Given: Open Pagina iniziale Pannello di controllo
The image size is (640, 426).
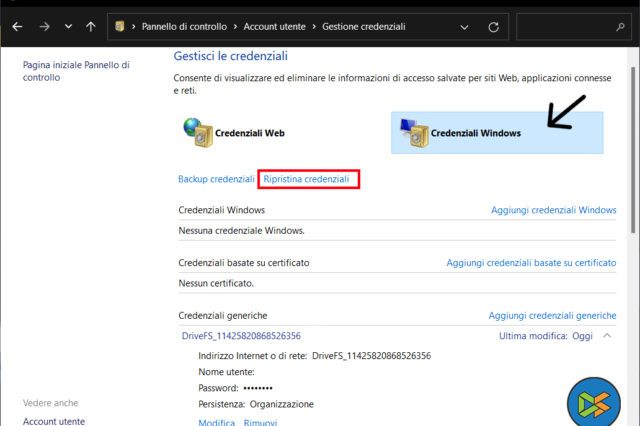Looking at the screenshot, I should click(76, 70).
